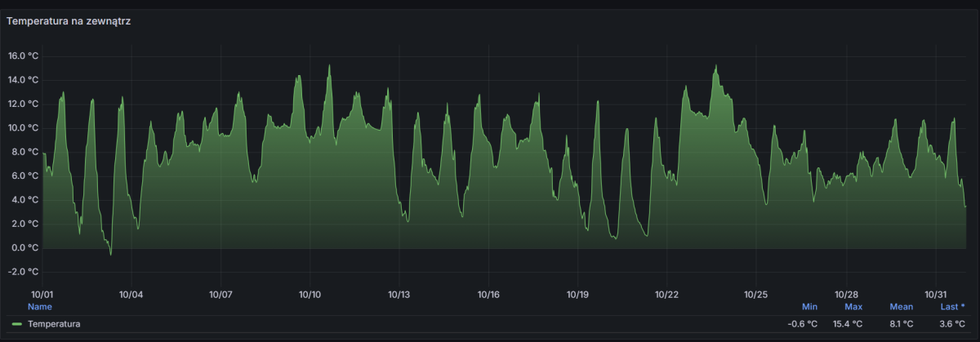
Task: Click the green Temperatura legend color line
Action: (16, 324)
